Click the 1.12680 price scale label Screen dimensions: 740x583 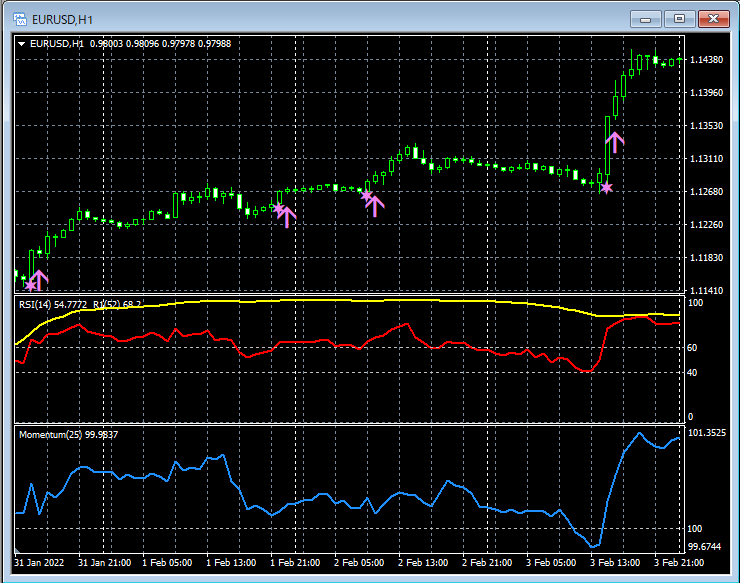click(x=706, y=192)
